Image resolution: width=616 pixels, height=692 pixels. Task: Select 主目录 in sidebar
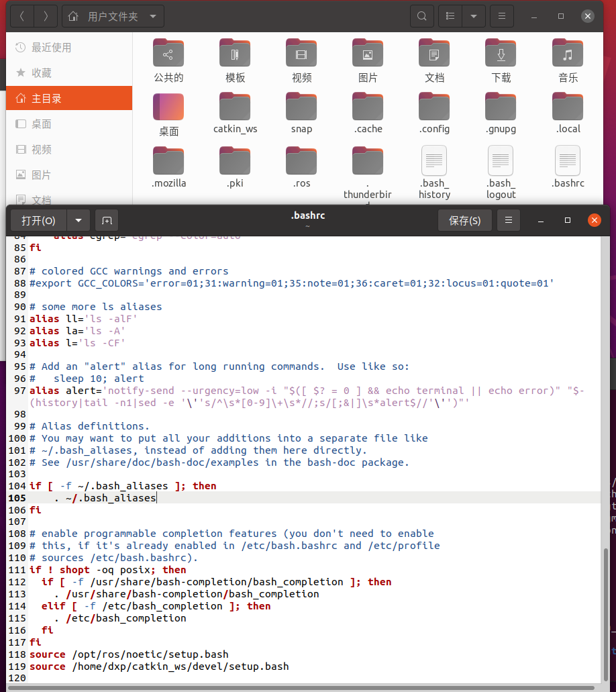[69, 98]
